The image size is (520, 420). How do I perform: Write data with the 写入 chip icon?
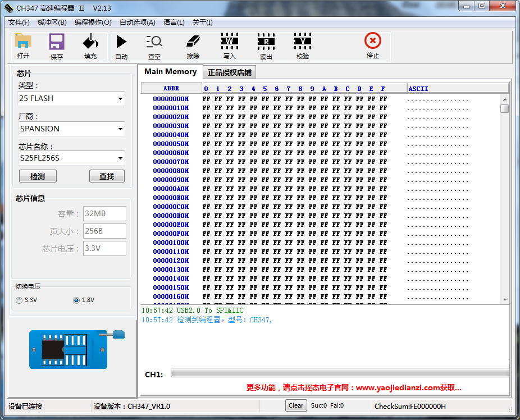pyautogui.click(x=229, y=45)
